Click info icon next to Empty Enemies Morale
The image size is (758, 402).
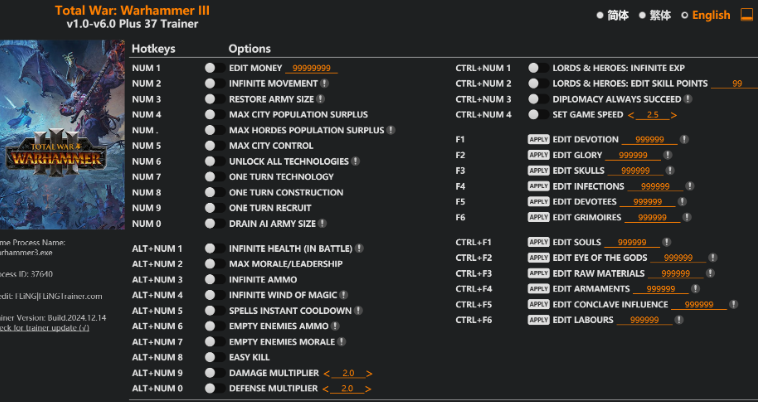(x=341, y=342)
